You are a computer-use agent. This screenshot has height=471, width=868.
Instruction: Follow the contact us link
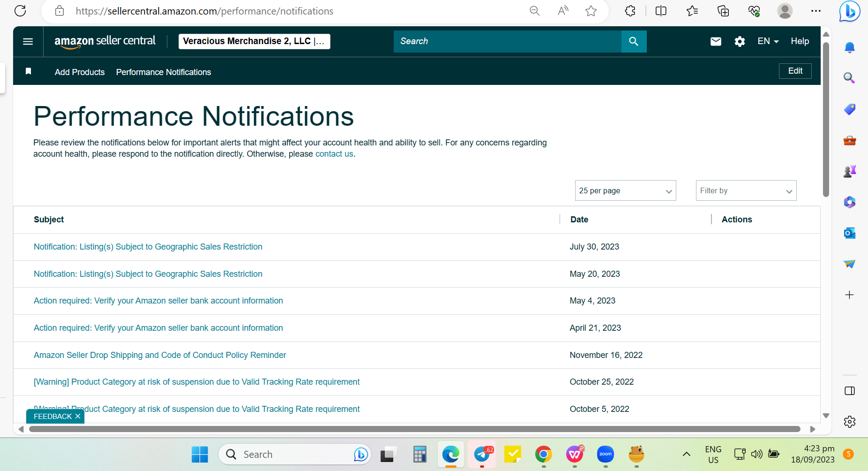pos(334,154)
